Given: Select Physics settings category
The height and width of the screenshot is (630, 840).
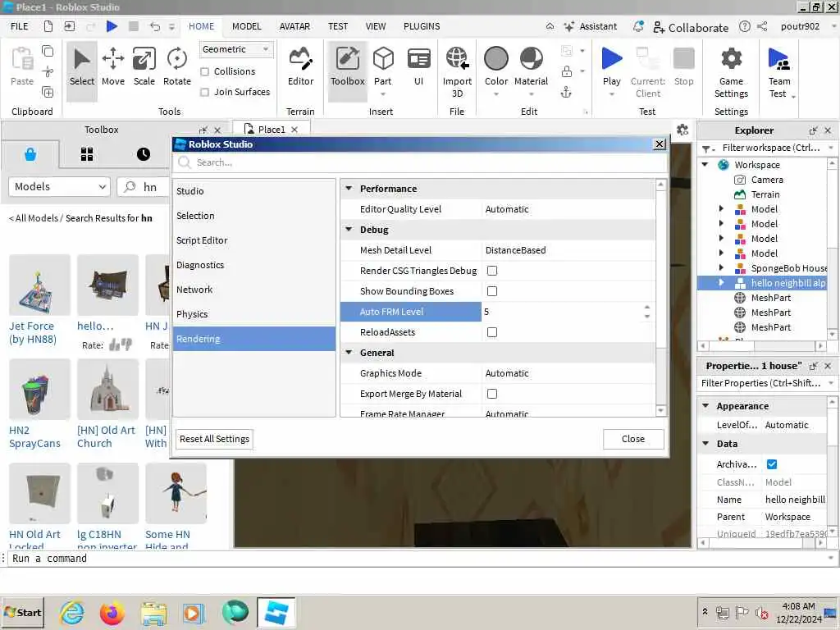Looking at the screenshot, I should pos(254,314).
